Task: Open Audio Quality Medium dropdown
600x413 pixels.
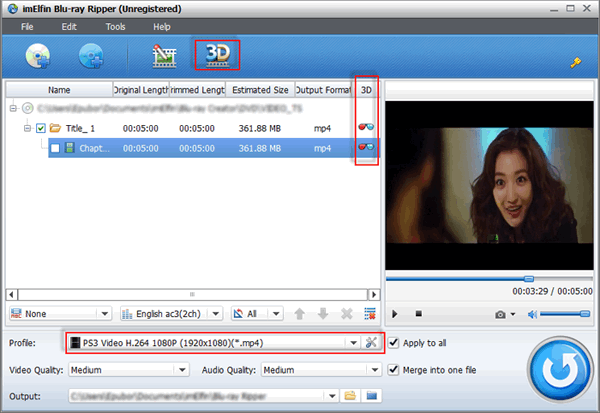Action: click(x=321, y=370)
